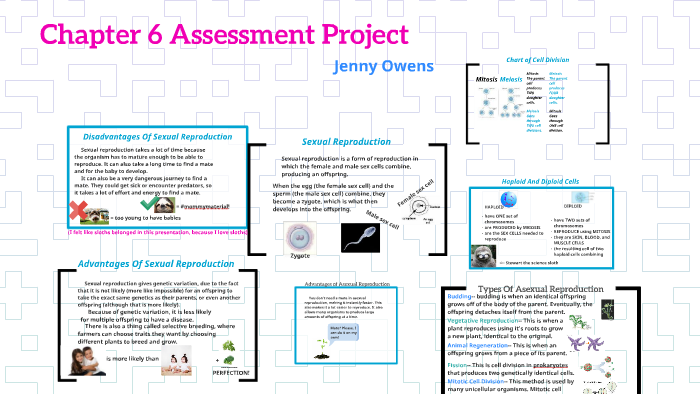Screen dimensions: 700x394
Task: Click the "Male sex cell" rotated label
Action: (382, 220)
